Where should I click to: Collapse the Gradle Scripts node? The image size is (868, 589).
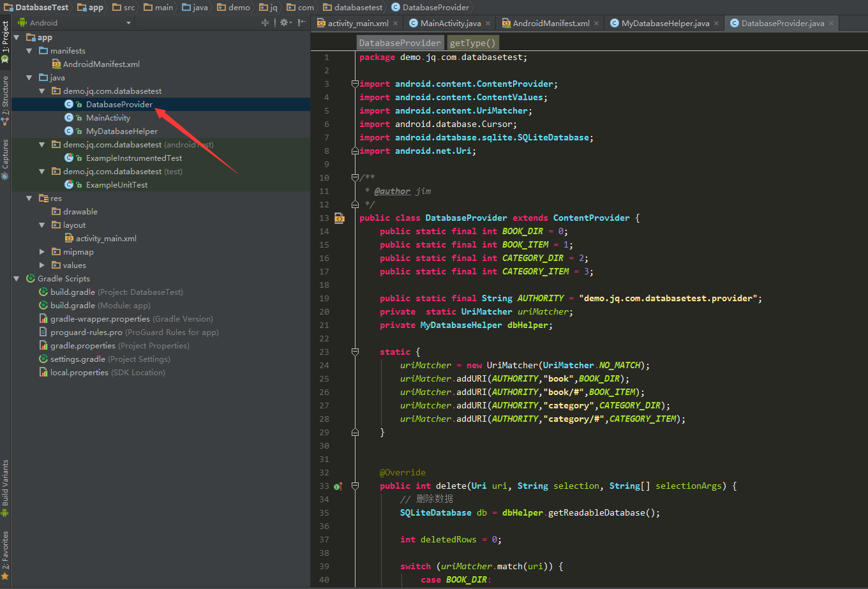pyautogui.click(x=17, y=279)
